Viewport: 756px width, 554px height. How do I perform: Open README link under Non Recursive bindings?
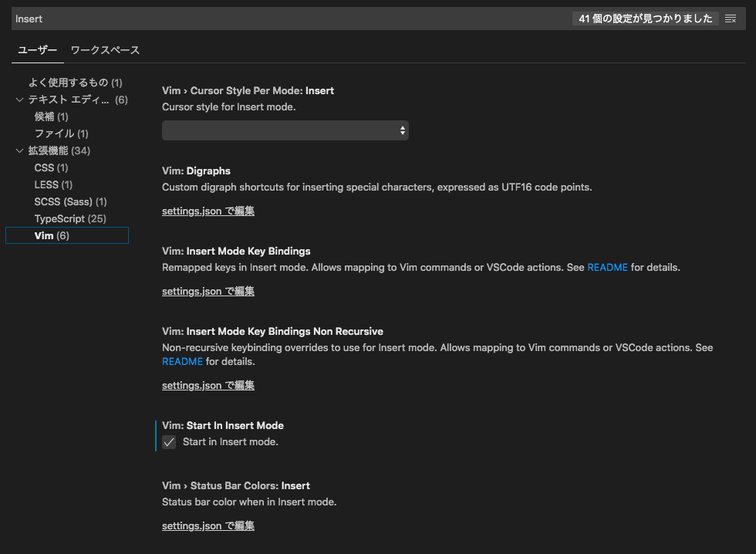(182, 362)
